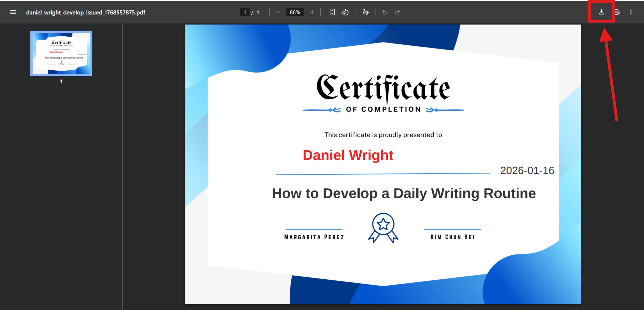Toggle the sidebar hamburger menu

coord(13,12)
